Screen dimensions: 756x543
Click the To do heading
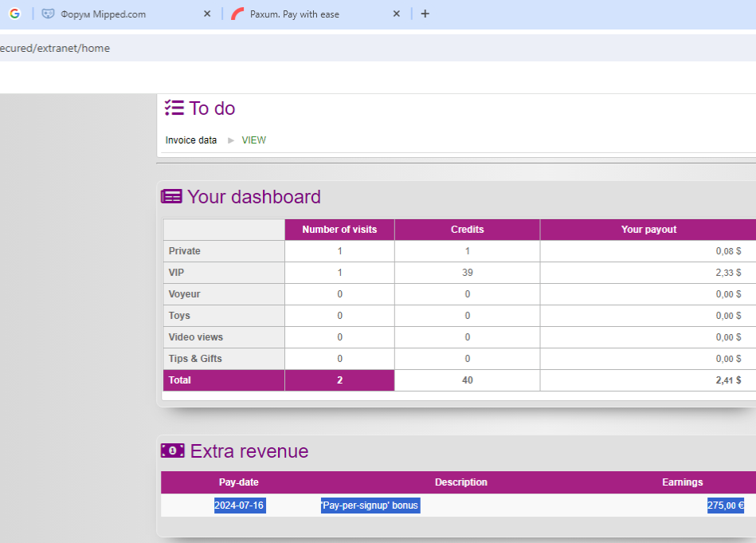(212, 108)
